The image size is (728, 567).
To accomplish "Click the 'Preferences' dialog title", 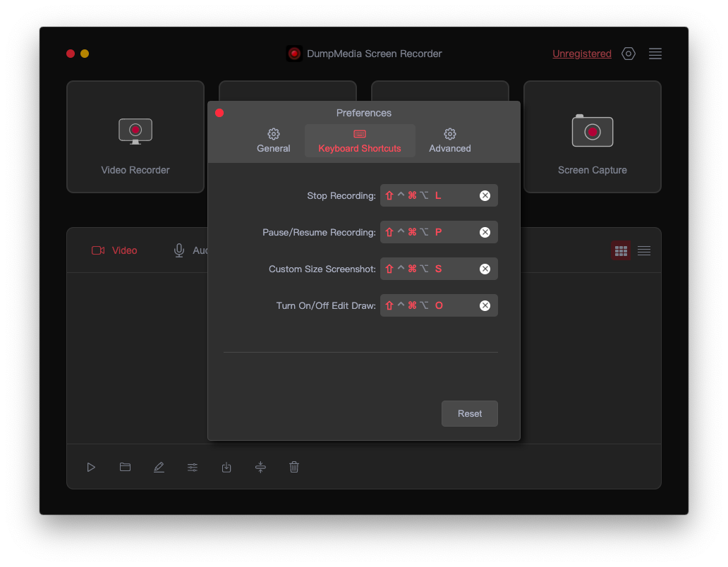I will pyautogui.click(x=363, y=113).
